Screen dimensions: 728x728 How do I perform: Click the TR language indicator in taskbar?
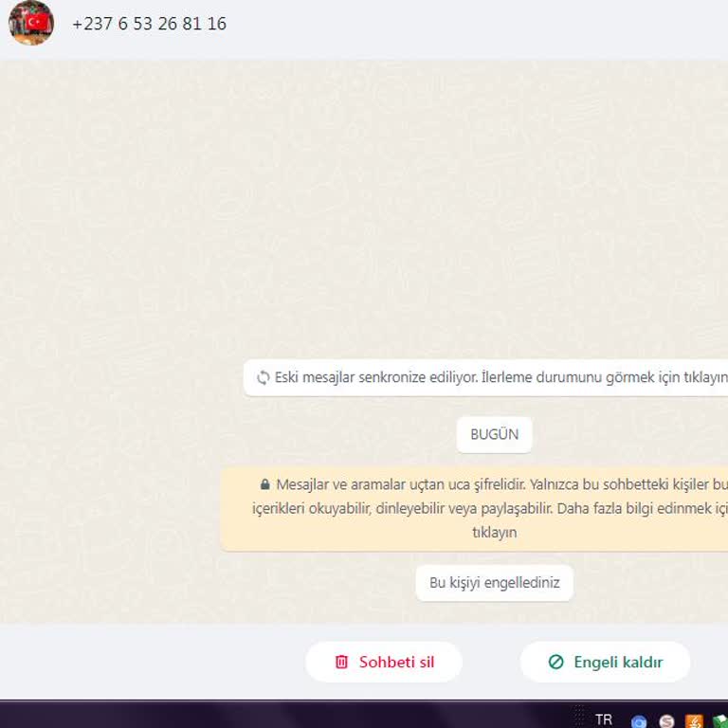click(x=604, y=719)
